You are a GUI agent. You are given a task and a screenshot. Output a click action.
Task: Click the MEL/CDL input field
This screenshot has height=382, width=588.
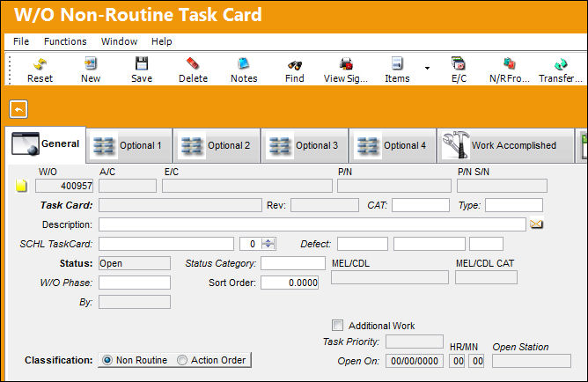coord(390,277)
